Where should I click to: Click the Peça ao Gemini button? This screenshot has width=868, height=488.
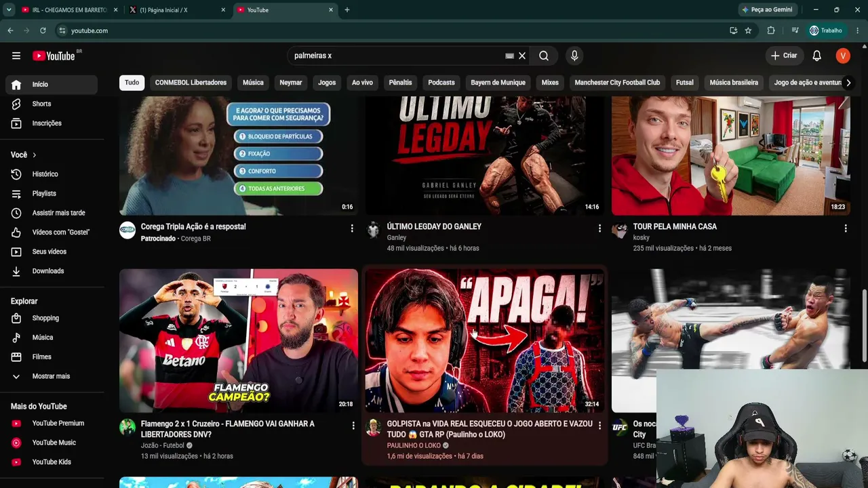tap(768, 10)
